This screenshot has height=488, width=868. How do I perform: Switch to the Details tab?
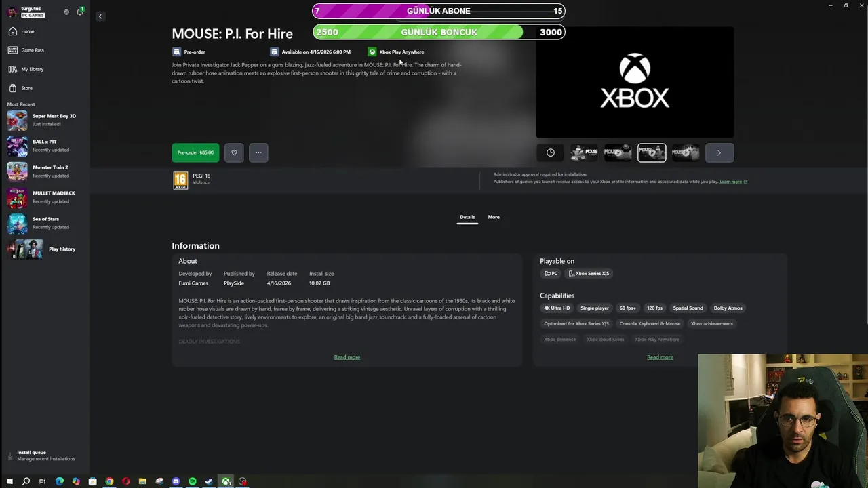pyautogui.click(x=467, y=217)
